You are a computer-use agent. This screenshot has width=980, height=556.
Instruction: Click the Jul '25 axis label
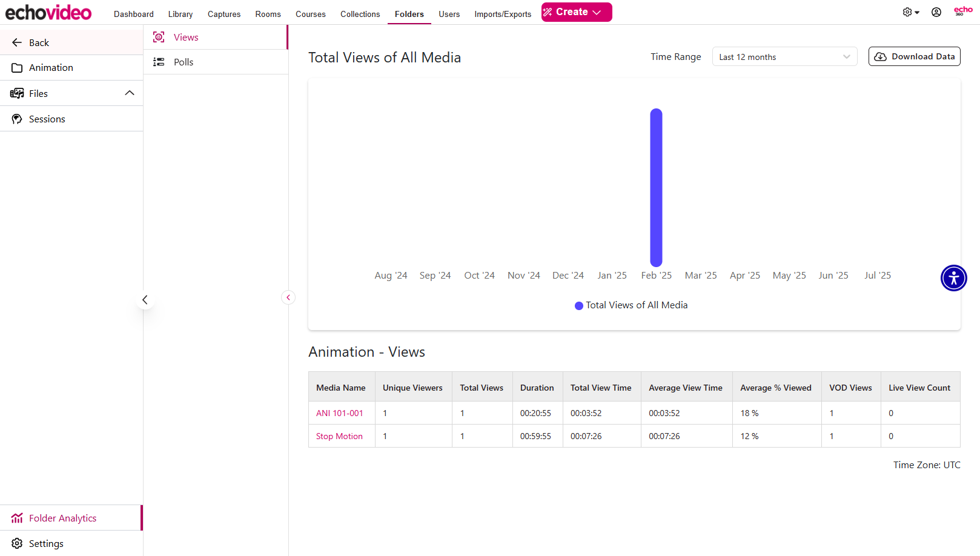coord(878,275)
